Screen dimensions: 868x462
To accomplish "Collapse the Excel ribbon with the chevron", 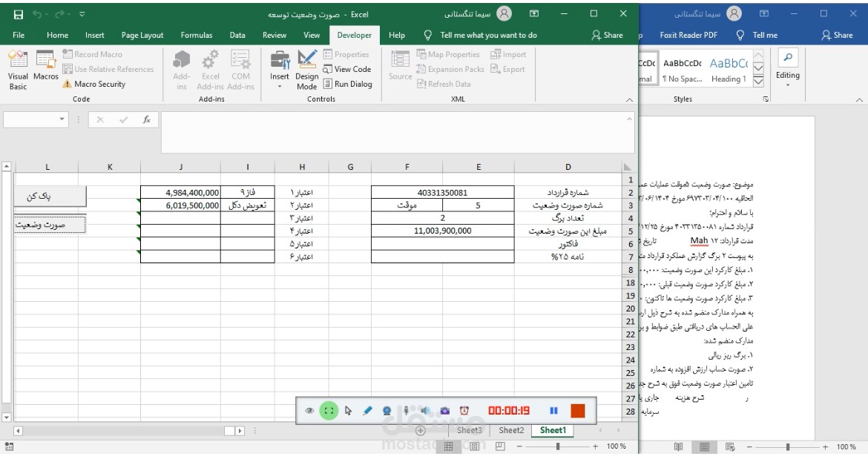I will pyautogui.click(x=629, y=99).
